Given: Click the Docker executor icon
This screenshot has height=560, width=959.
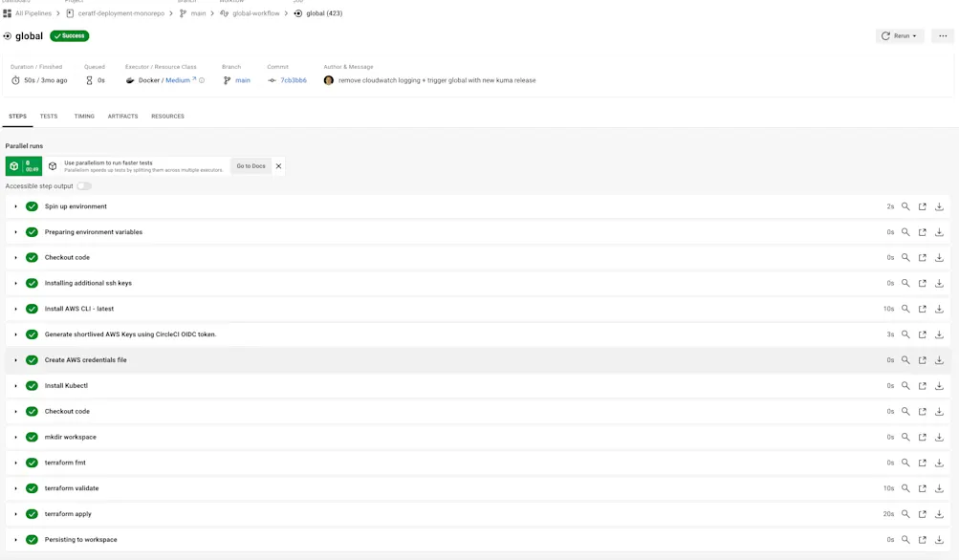Looking at the screenshot, I should 130,80.
